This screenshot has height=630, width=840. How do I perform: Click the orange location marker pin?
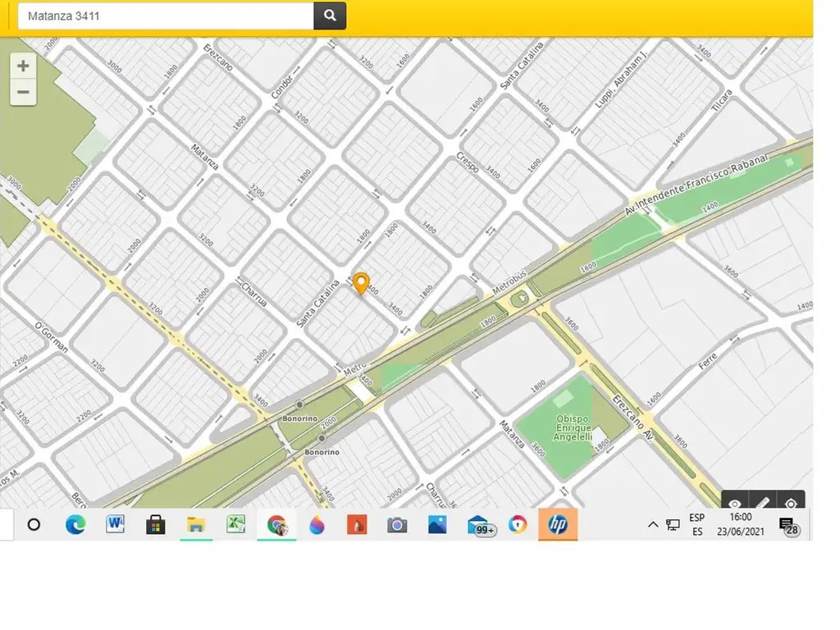[360, 283]
